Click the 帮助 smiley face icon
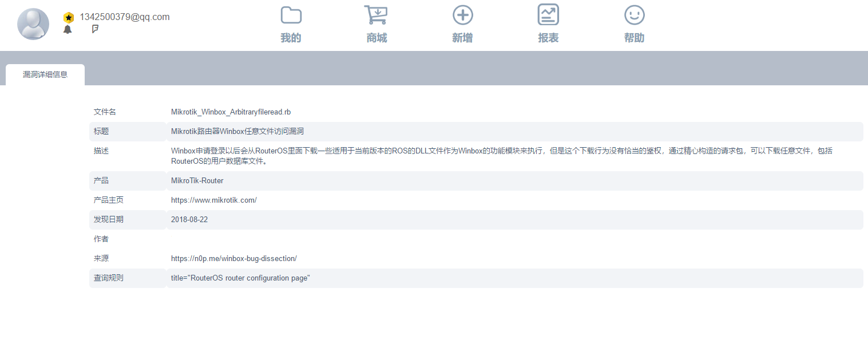Viewport: 868px width, 363px height. click(x=634, y=15)
